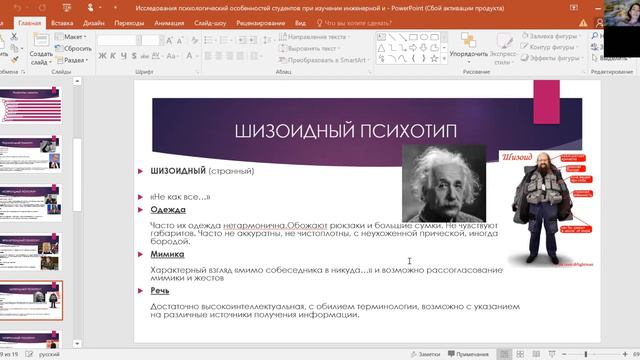
Task: Click the Create Slide icon
Action: click(x=41, y=41)
